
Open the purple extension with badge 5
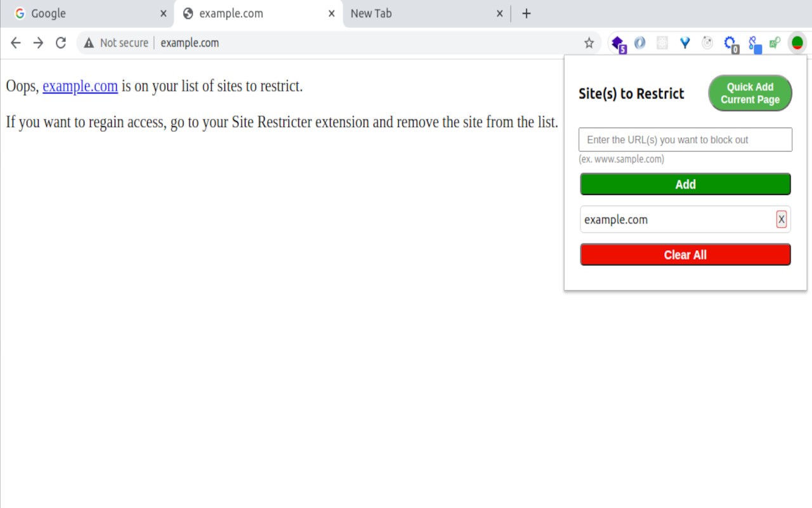pyautogui.click(x=619, y=43)
